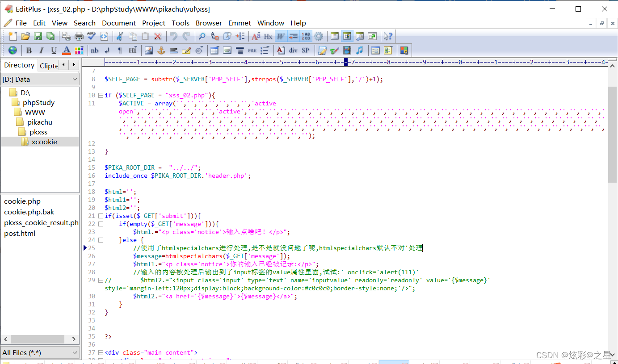Toggle Line Numbers 1AB 2CD button
Screen dimensions: 618x364
[x=306, y=36]
